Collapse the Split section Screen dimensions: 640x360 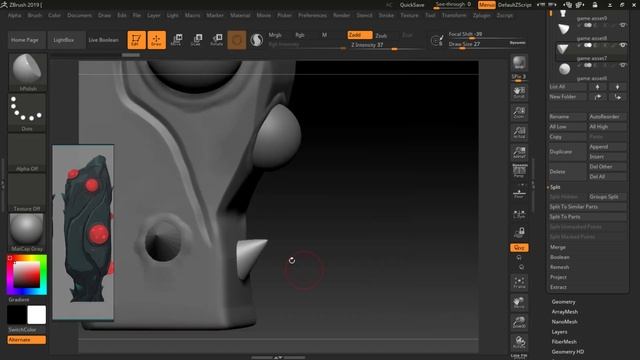[x=555, y=187]
